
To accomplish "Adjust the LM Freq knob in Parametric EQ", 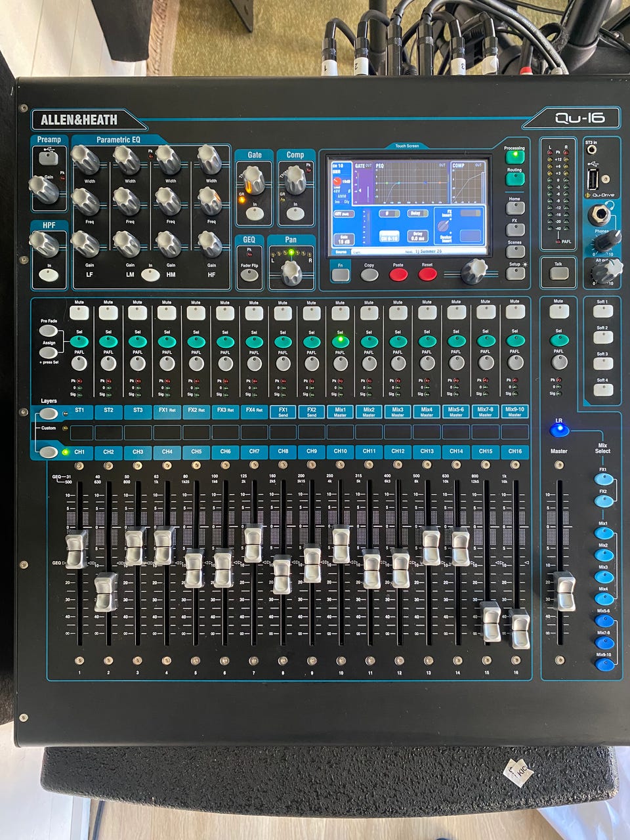I will click(126, 201).
